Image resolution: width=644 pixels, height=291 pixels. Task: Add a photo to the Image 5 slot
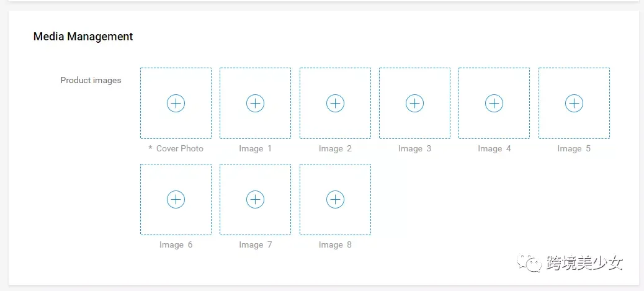click(x=574, y=103)
